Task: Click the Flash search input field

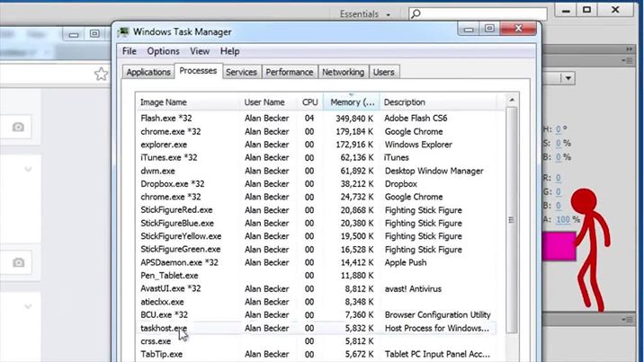Action: click(478, 13)
